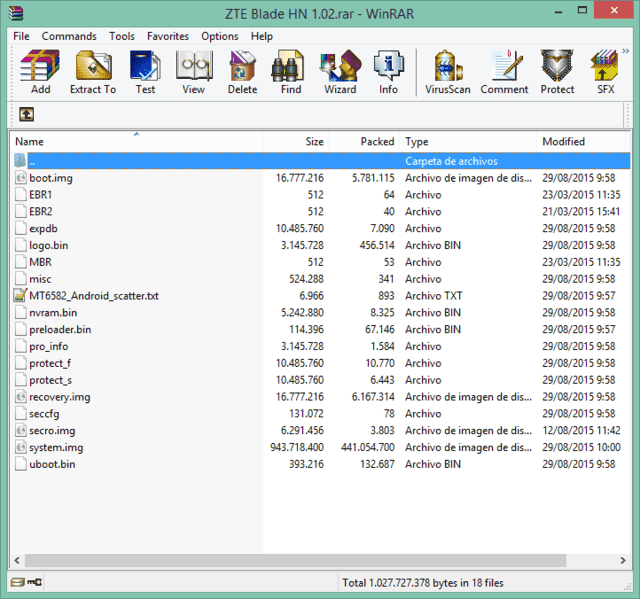Click the horizontal scrollbar thumb
Image resolution: width=640 pixels, height=599 pixels.
pos(296,560)
